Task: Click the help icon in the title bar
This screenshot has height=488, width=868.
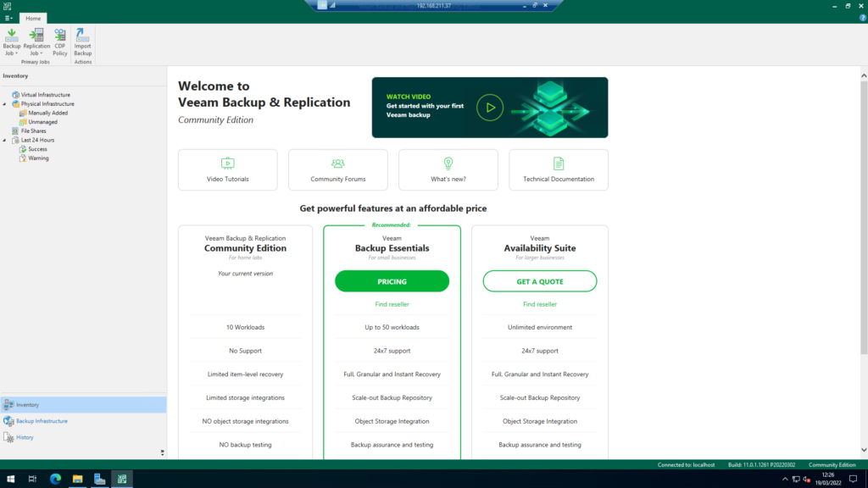Action: pyautogui.click(x=862, y=18)
